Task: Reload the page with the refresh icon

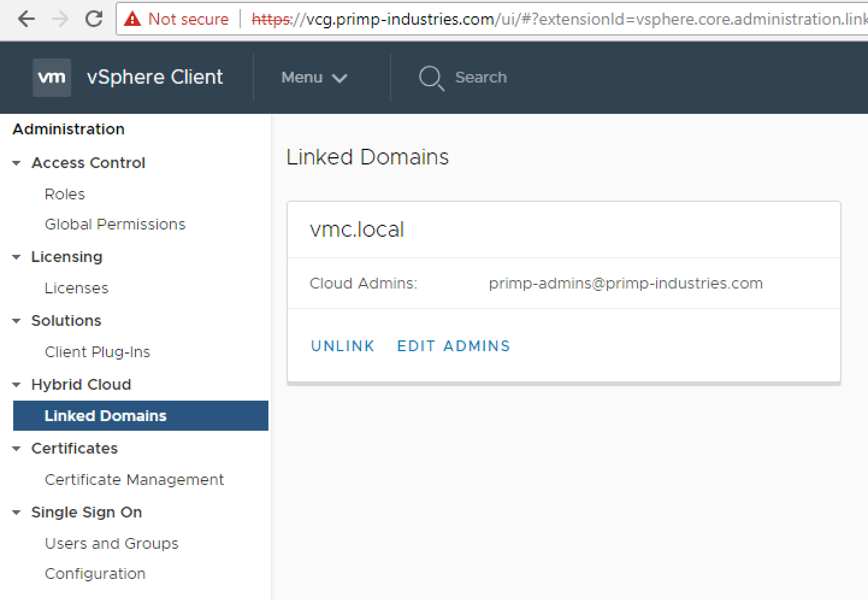Action: click(94, 19)
